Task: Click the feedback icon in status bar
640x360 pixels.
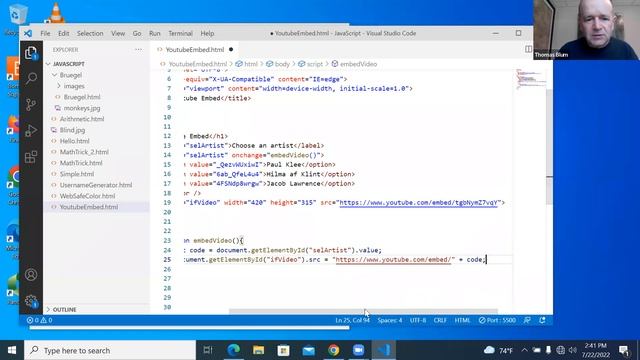Action: coord(527,320)
